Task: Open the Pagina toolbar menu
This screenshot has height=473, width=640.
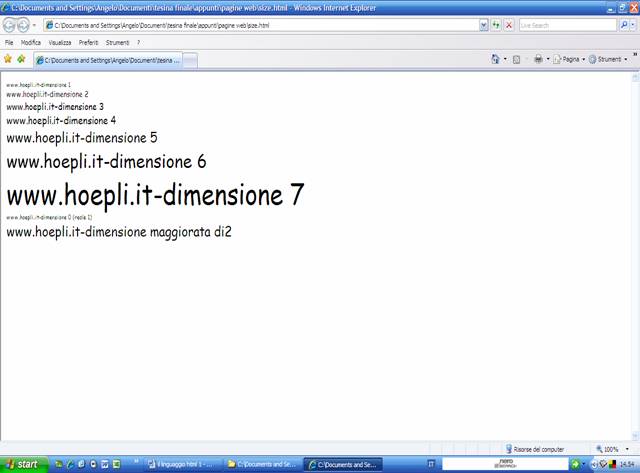Action: (569, 59)
